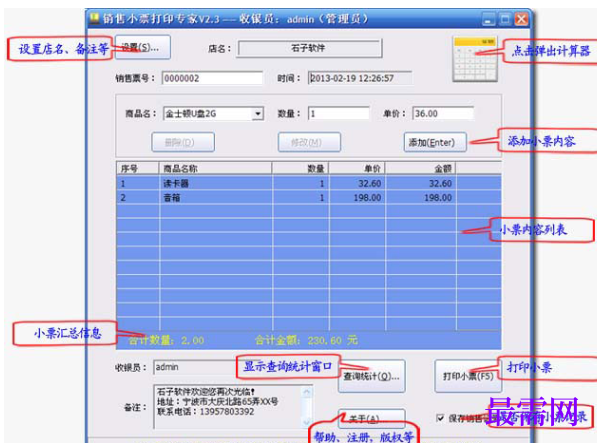The image size is (597, 443).
Task: Click the 时间 field with date
Action: (360, 78)
